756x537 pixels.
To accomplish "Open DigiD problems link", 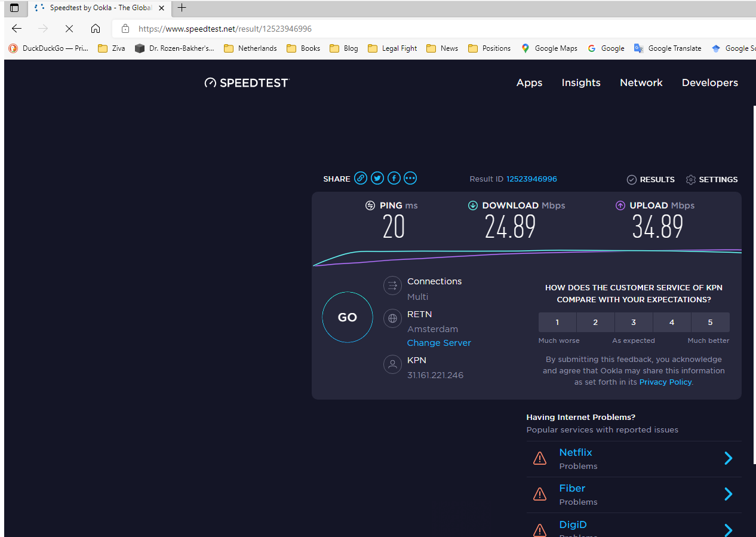I will (x=573, y=524).
